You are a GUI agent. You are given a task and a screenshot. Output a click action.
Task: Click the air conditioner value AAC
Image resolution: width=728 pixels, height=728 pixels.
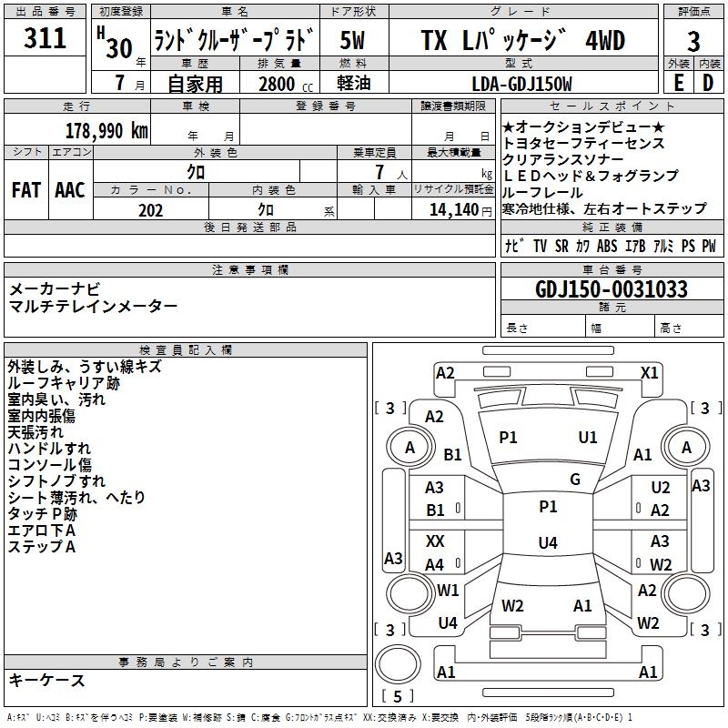point(70,190)
